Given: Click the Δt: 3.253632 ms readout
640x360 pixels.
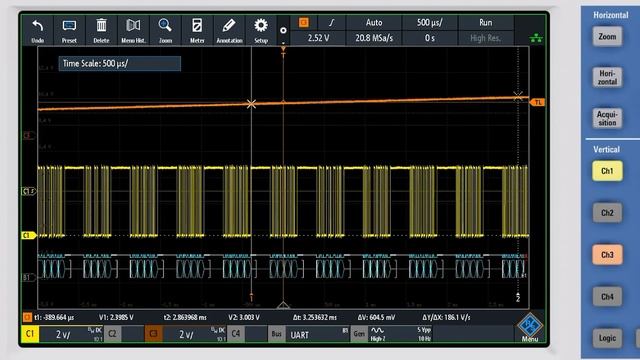Looking at the screenshot, I should coord(315,317).
